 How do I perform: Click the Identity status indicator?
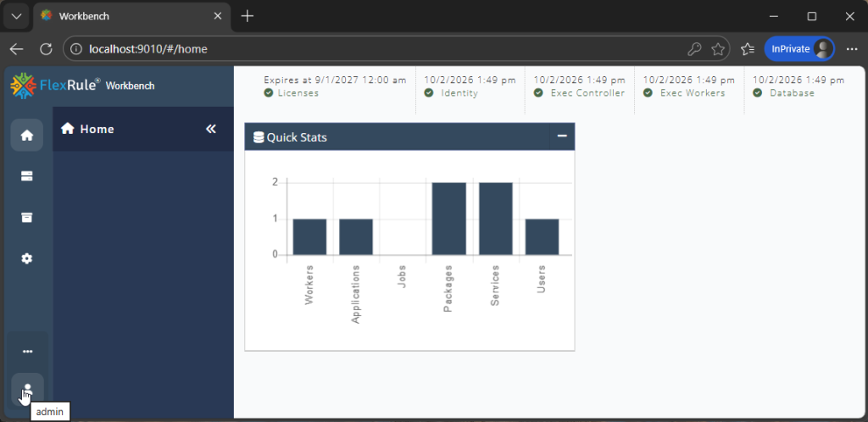point(451,93)
